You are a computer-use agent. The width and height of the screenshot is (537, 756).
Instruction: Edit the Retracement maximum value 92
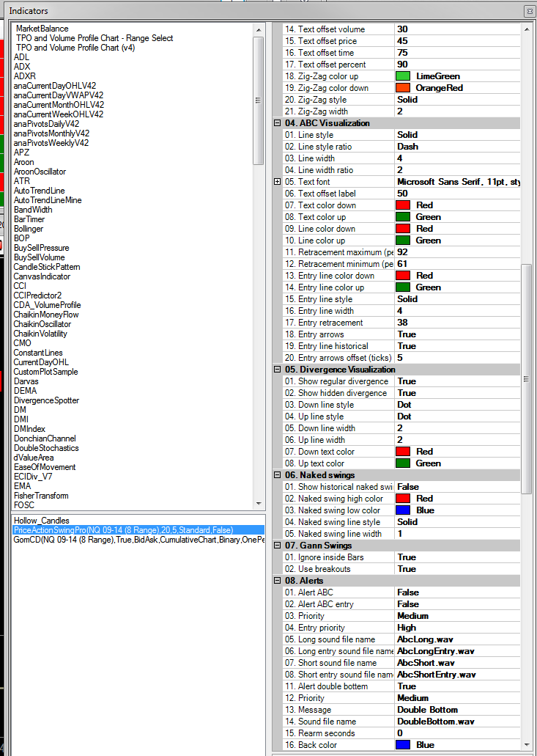coord(457,252)
